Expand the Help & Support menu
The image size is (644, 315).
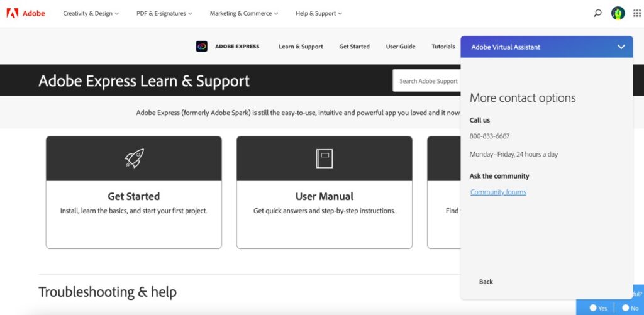pyautogui.click(x=319, y=13)
